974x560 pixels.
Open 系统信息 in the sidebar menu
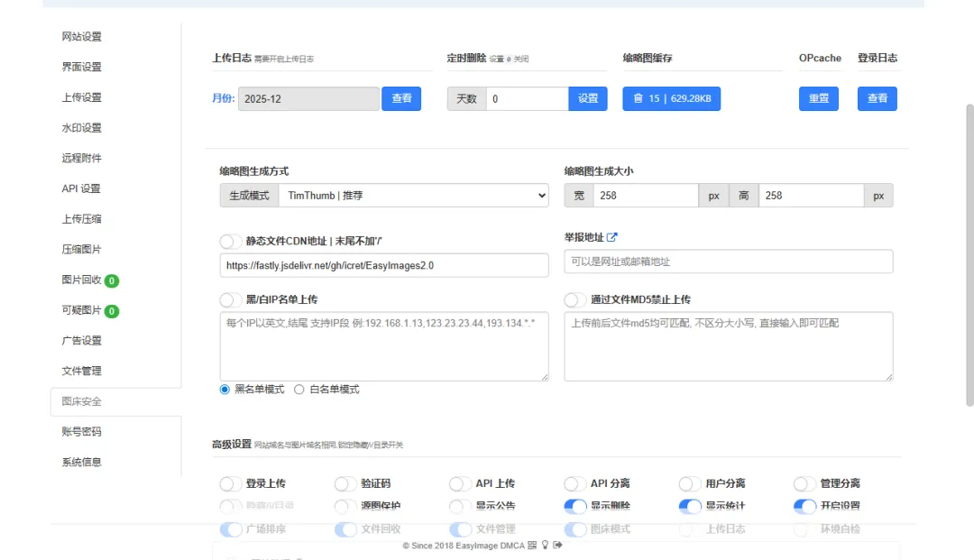coord(82,463)
